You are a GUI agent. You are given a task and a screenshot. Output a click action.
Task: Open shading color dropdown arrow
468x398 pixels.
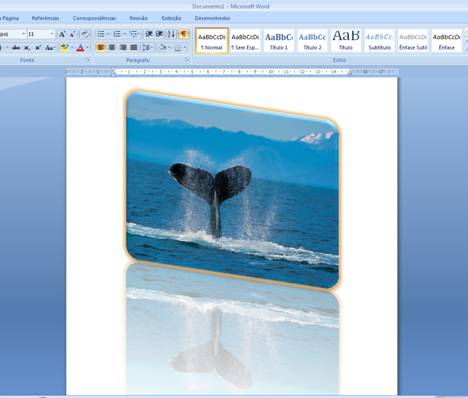pyautogui.click(x=169, y=48)
